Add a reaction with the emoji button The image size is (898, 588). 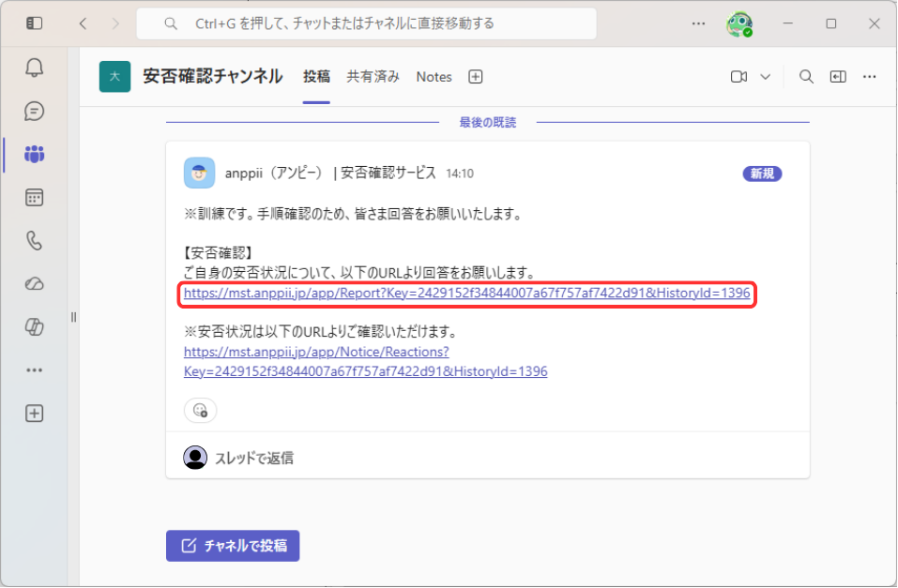point(200,410)
